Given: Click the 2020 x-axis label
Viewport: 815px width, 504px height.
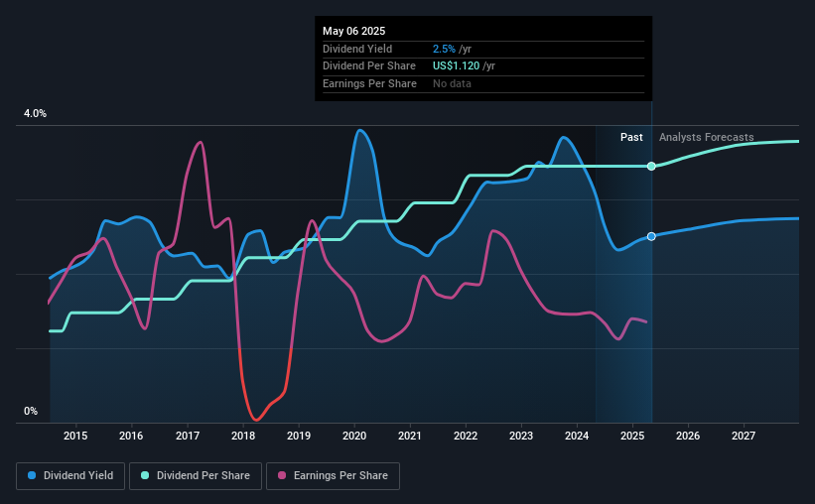Looking at the screenshot, I should pyautogui.click(x=354, y=436).
